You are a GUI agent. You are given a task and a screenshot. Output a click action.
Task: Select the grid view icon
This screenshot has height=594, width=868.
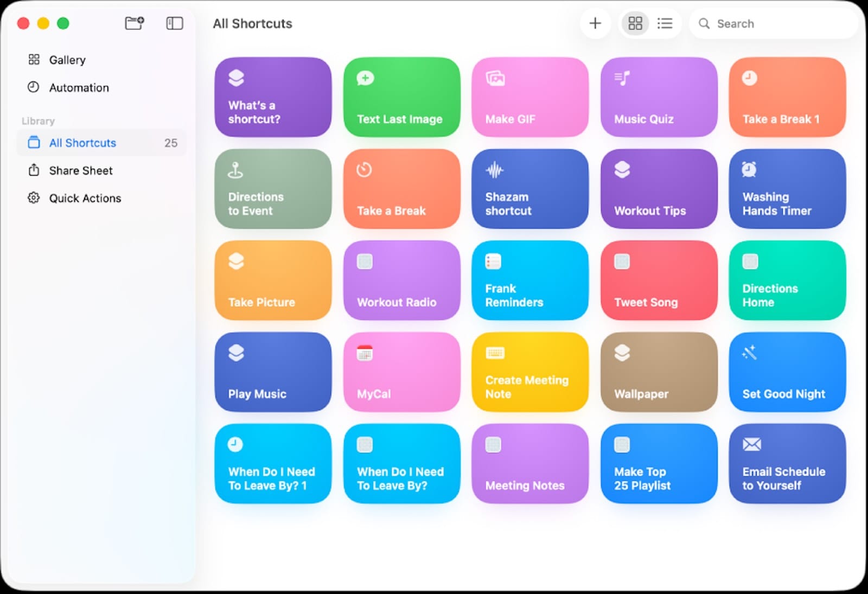coord(635,23)
